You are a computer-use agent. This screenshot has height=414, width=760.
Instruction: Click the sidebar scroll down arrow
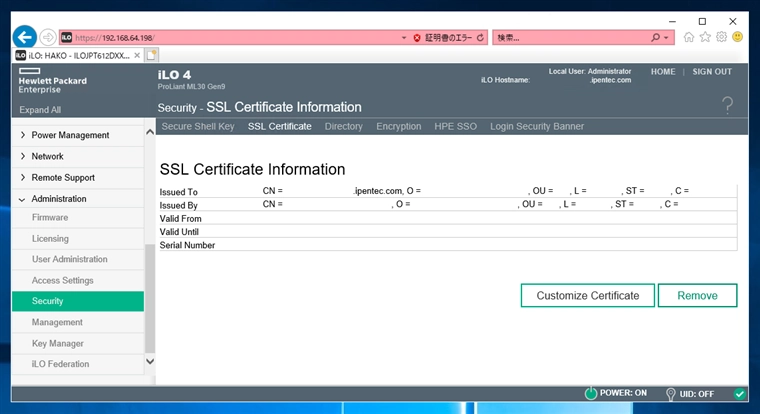(150, 362)
